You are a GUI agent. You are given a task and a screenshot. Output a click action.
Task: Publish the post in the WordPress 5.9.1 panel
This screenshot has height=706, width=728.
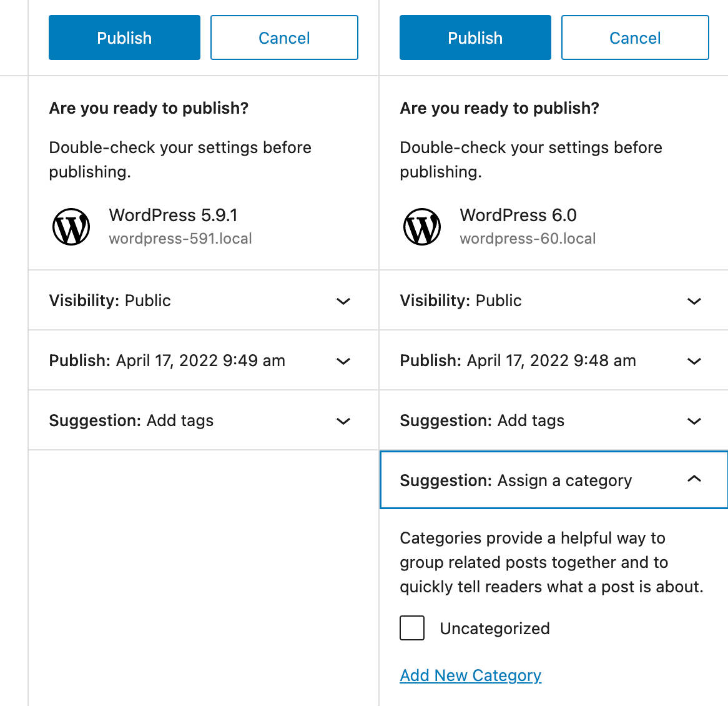click(x=124, y=37)
